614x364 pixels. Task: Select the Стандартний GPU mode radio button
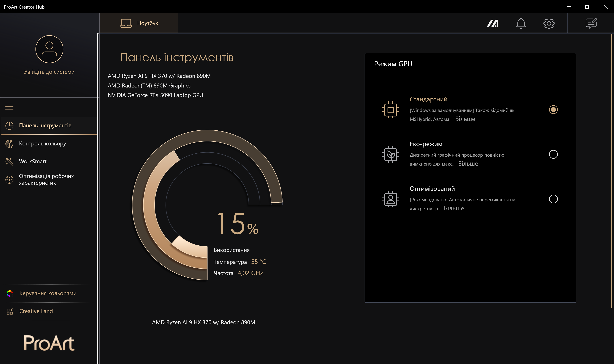pos(553,110)
